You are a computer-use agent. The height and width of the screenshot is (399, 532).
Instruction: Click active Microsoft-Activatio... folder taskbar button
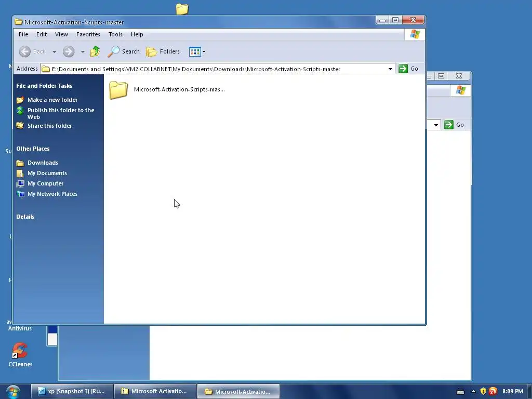click(238, 391)
